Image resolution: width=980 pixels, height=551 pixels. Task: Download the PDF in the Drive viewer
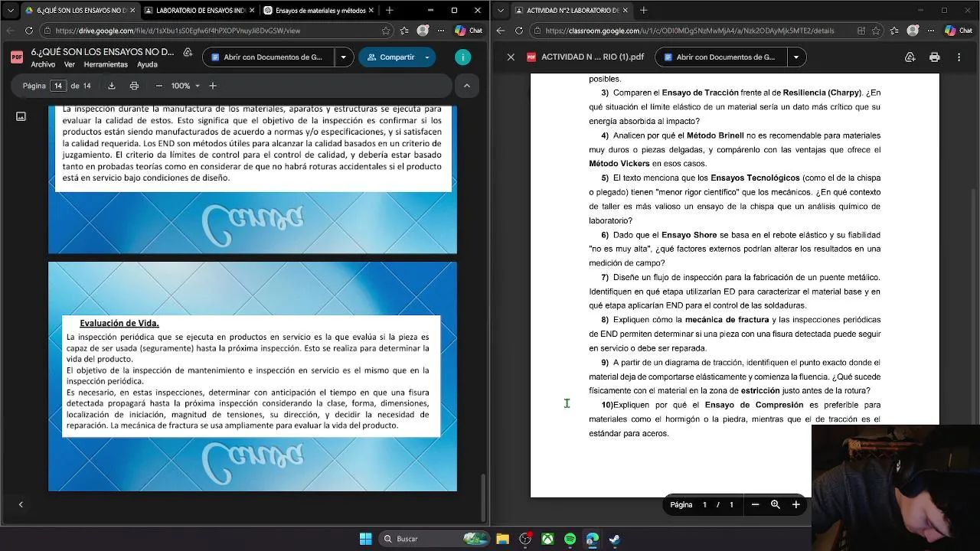pyautogui.click(x=112, y=86)
